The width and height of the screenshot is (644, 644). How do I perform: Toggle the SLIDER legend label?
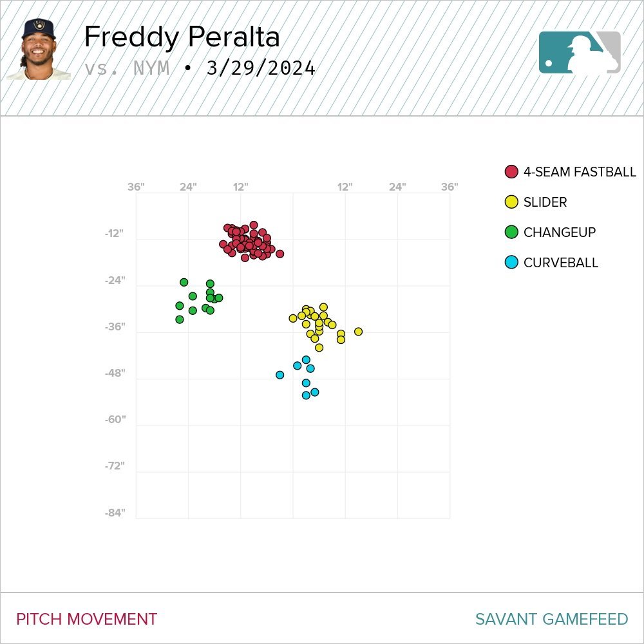pos(545,202)
